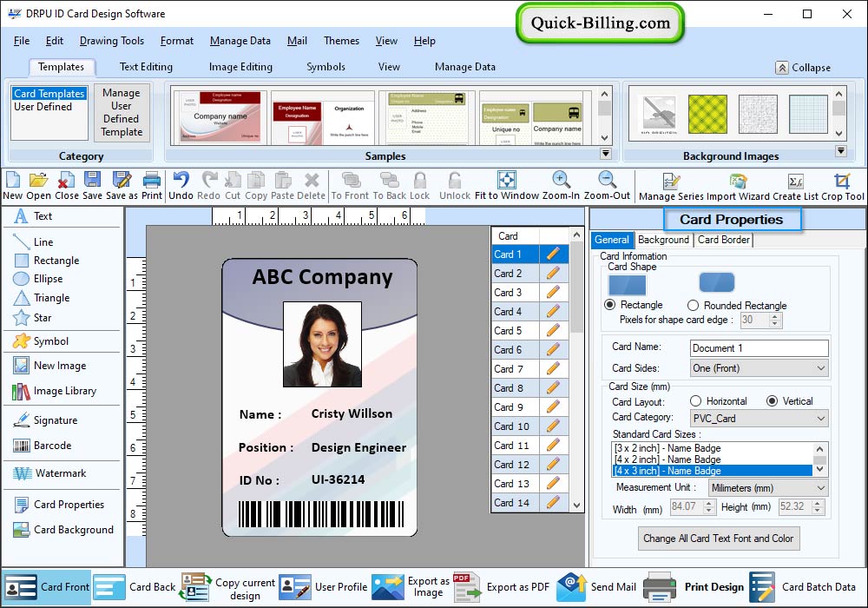This screenshot has height=608, width=868.
Task: Select [3 x 2 inch] - Name Badge size
Action: point(713,448)
